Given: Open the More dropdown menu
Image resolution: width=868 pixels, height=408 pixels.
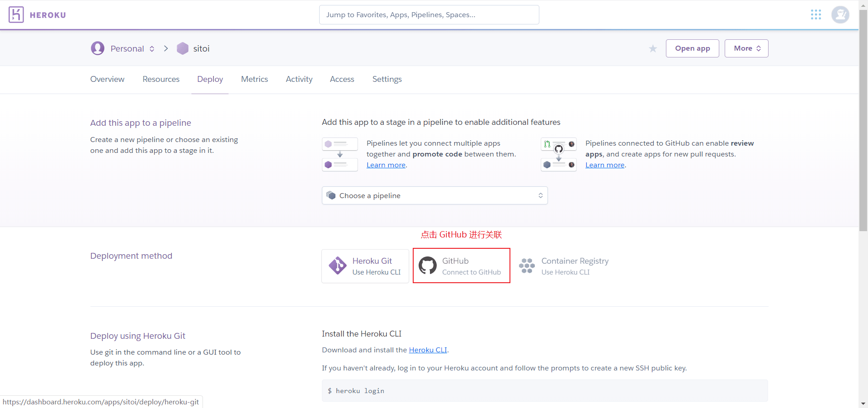Looking at the screenshot, I should (746, 48).
